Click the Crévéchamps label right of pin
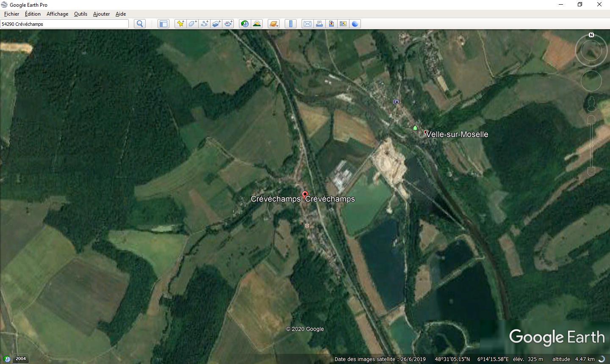Image resolution: width=610 pixels, height=364 pixels. point(330,199)
